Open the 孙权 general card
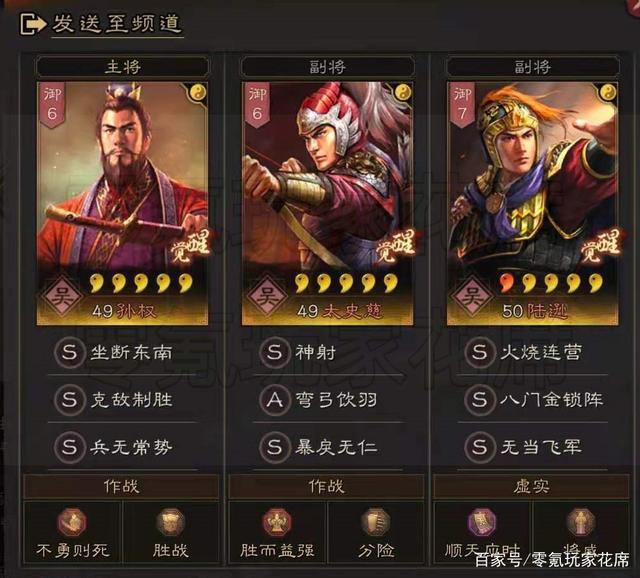The height and width of the screenshot is (578, 640). tap(122, 203)
